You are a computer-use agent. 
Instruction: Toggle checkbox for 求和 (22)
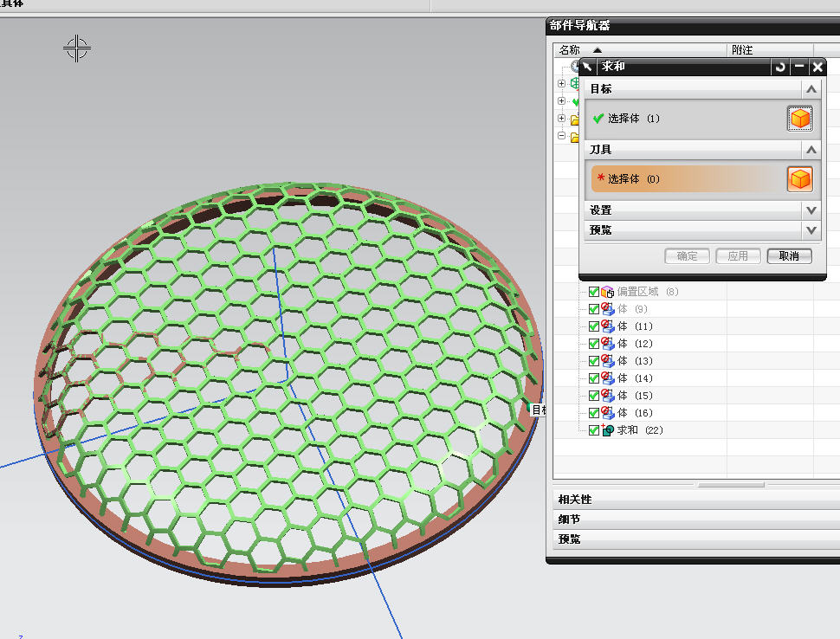click(593, 430)
